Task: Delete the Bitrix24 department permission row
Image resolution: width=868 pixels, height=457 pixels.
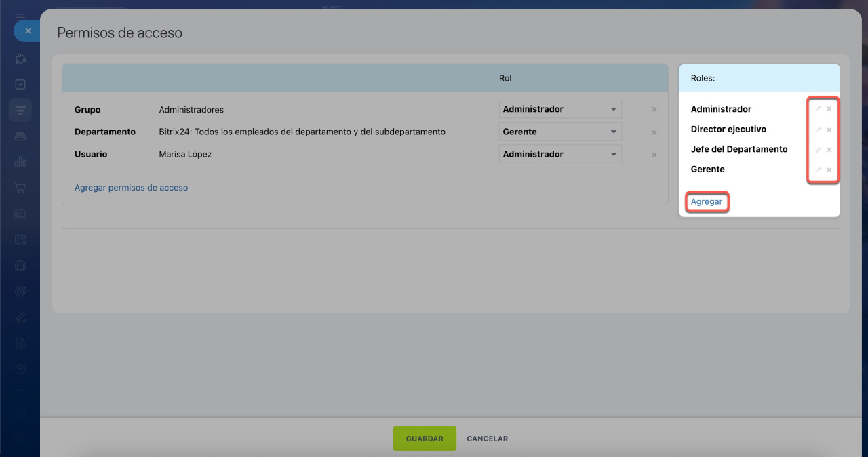Action: (654, 132)
